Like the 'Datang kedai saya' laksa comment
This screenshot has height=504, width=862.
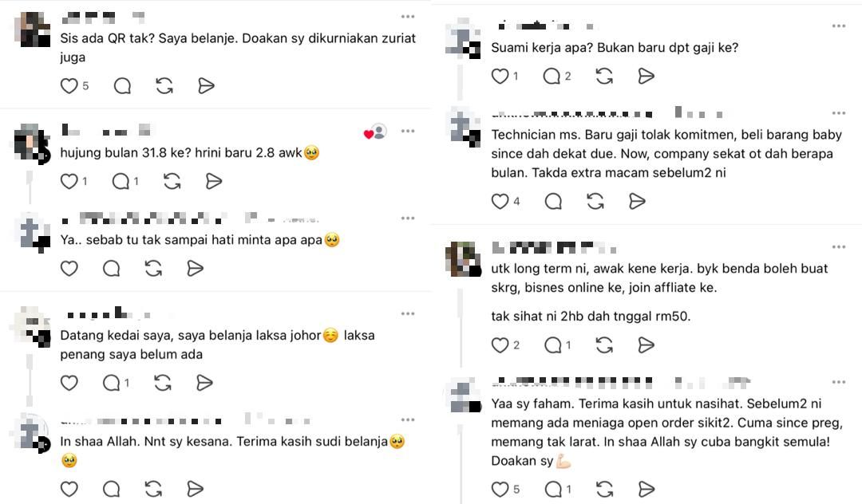(69, 383)
